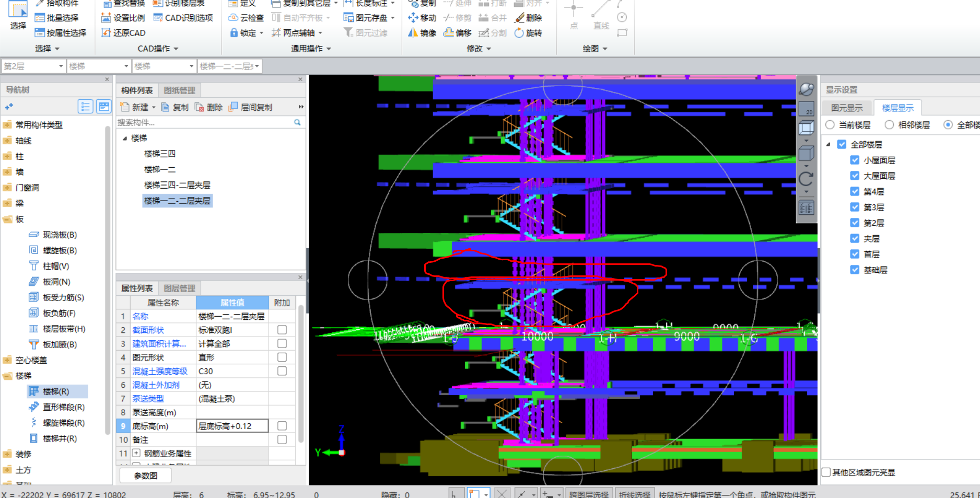Select the 当前楼层 radio button
The height and width of the screenshot is (498, 980).
(830, 125)
